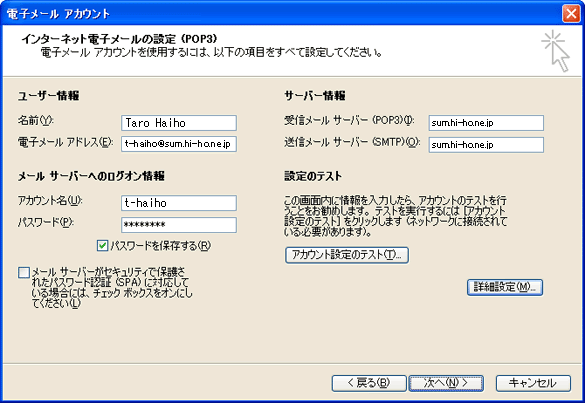Enable the SPA secure password authentication checkbox
Viewport: 585px width, 403px height.
coord(24,272)
